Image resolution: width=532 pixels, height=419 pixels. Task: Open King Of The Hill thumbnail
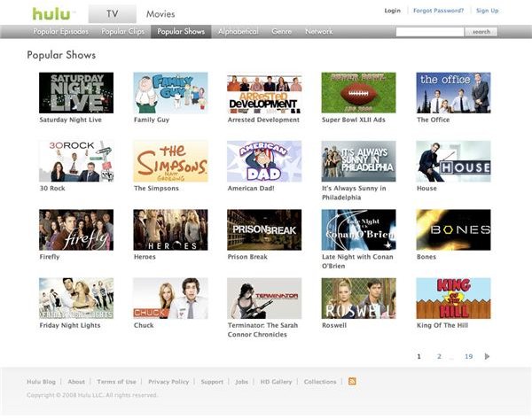[x=453, y=299]
